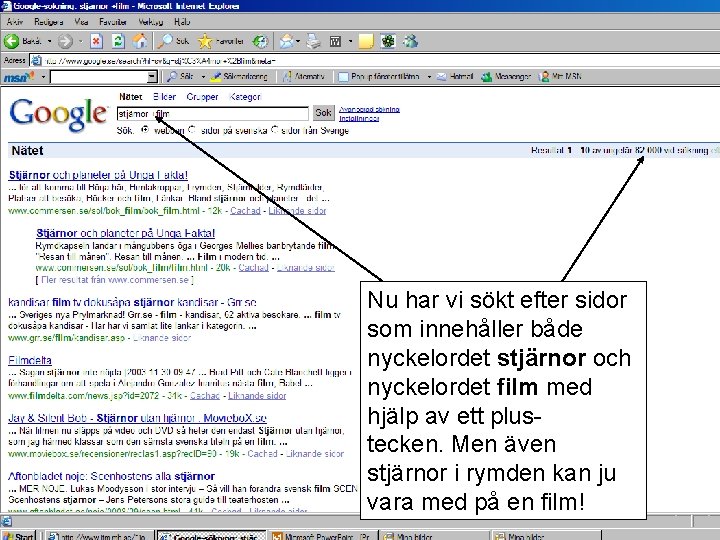Open the Redigera menu
This screenshot has height=540, width=720.
(48, 22)
